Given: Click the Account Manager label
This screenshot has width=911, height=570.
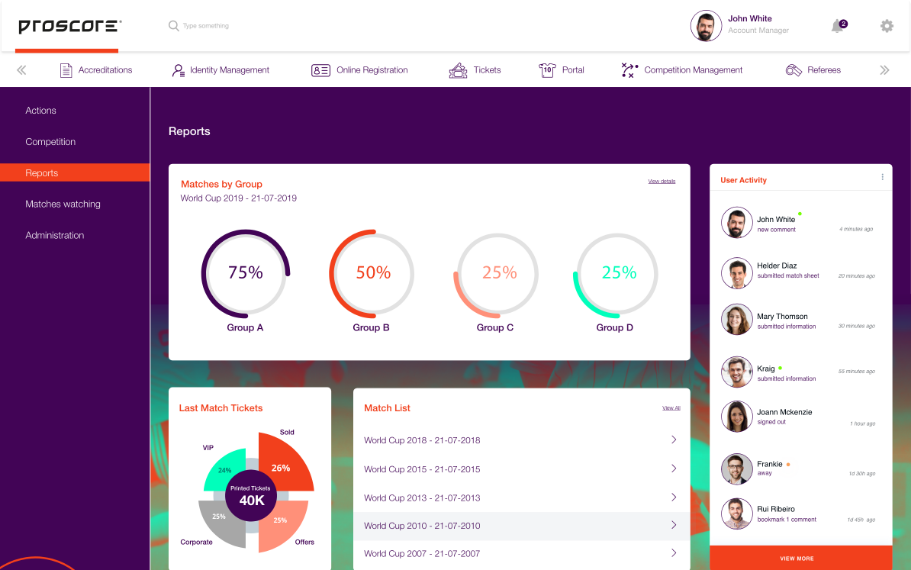Looking at the screenshot, I should click(x=758, y=30).
